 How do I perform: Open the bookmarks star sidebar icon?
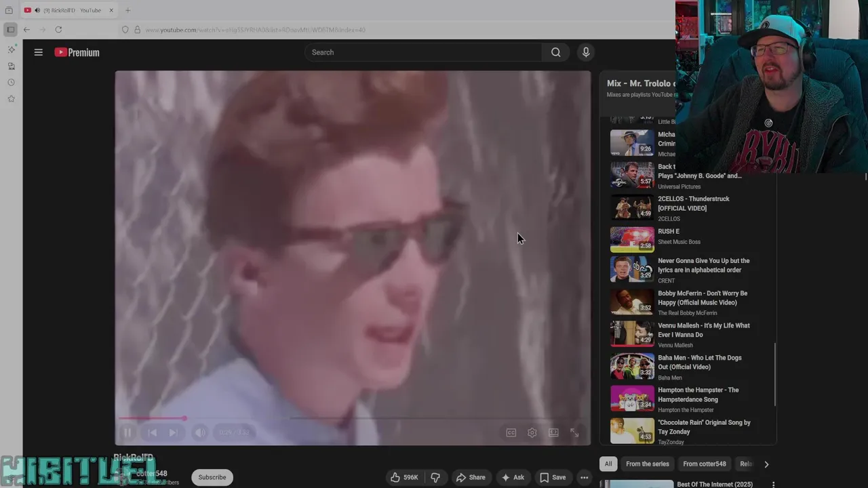coord(11,99)
